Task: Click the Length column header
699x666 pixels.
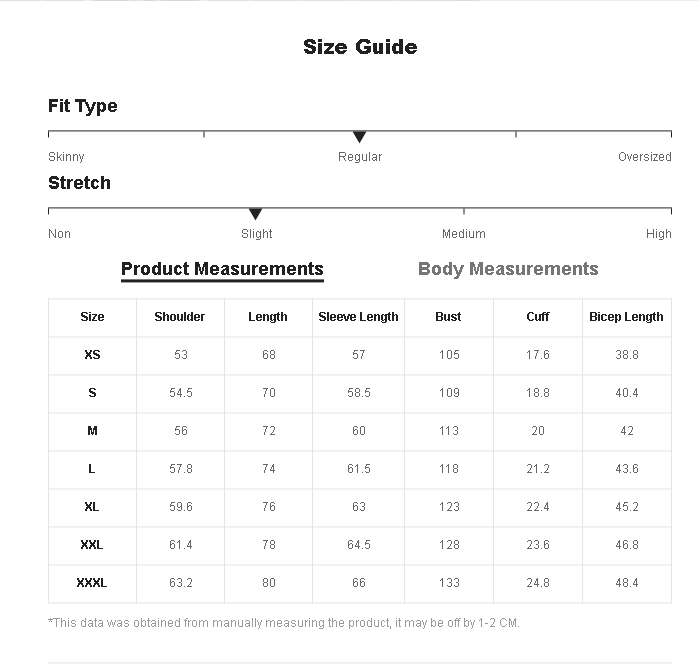Action: 267,317
